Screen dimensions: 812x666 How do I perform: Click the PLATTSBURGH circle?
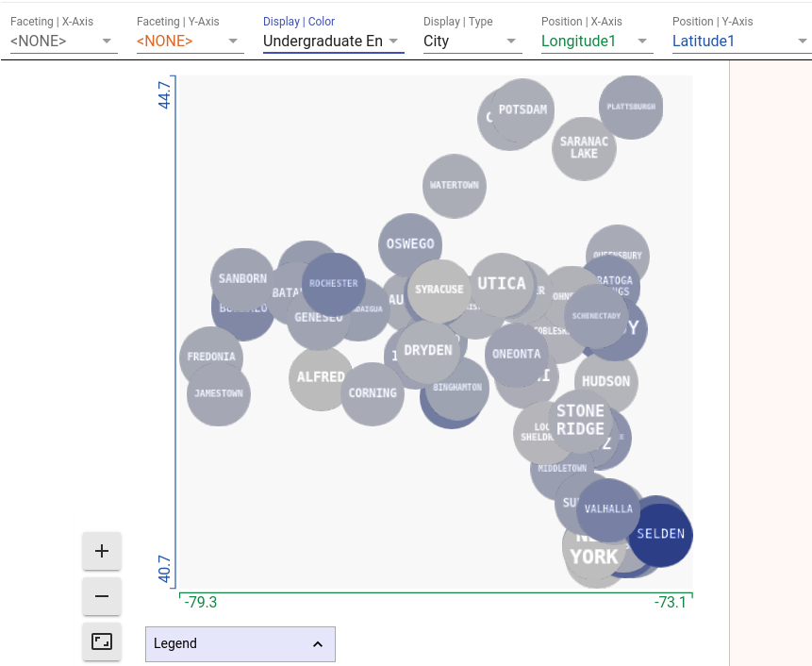point(631,108)
